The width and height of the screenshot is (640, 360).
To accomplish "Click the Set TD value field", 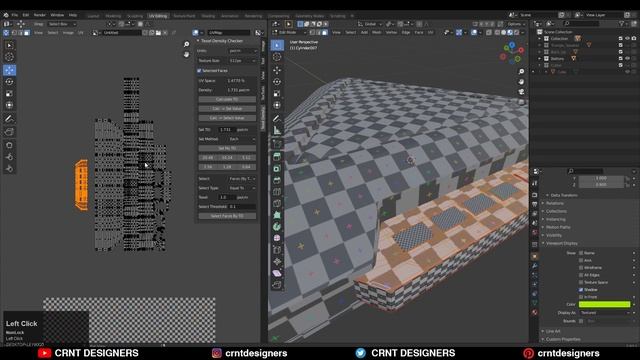I will click(x=226, y=130).
